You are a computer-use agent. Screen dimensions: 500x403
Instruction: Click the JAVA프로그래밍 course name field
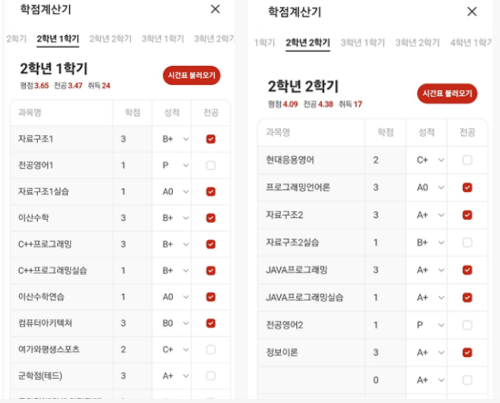(311, 270)
